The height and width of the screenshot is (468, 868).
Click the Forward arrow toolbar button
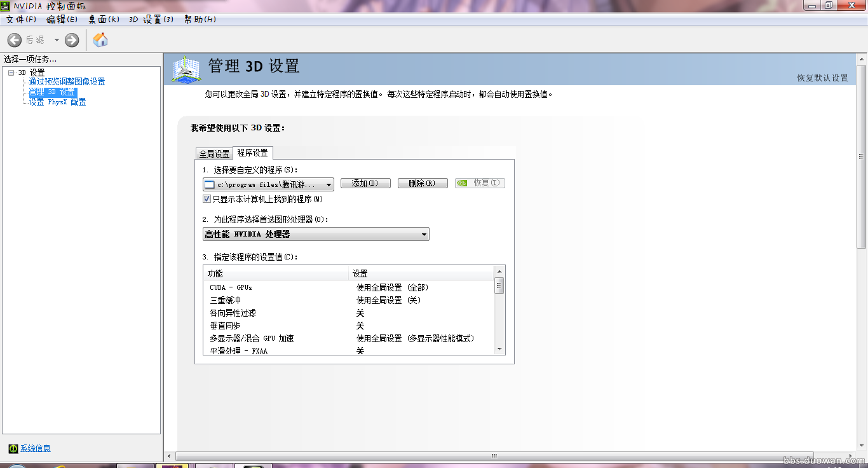pos(72,40)
